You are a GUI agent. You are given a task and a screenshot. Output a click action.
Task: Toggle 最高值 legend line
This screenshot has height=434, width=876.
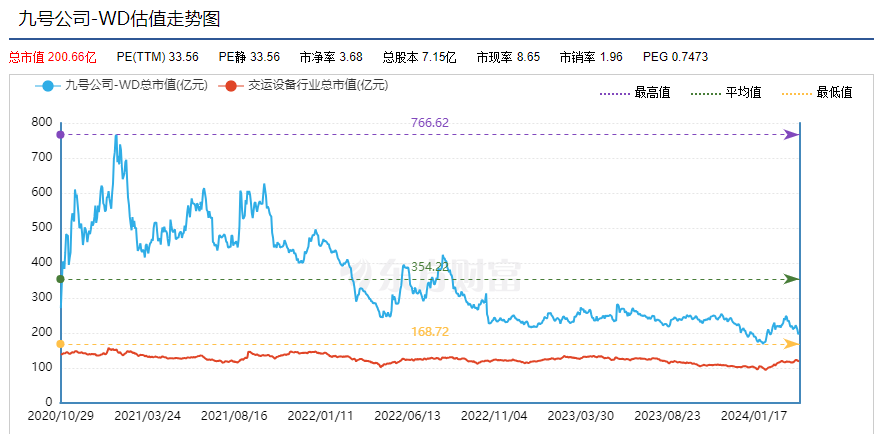(x=635, y=93)
